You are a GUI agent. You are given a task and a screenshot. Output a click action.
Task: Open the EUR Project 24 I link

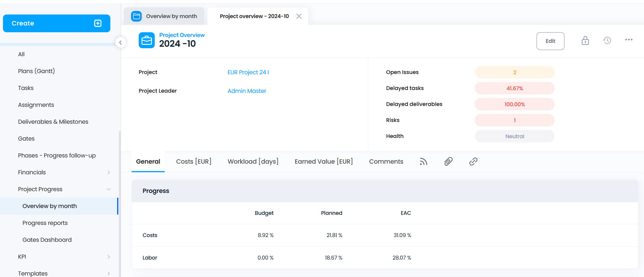248,73
